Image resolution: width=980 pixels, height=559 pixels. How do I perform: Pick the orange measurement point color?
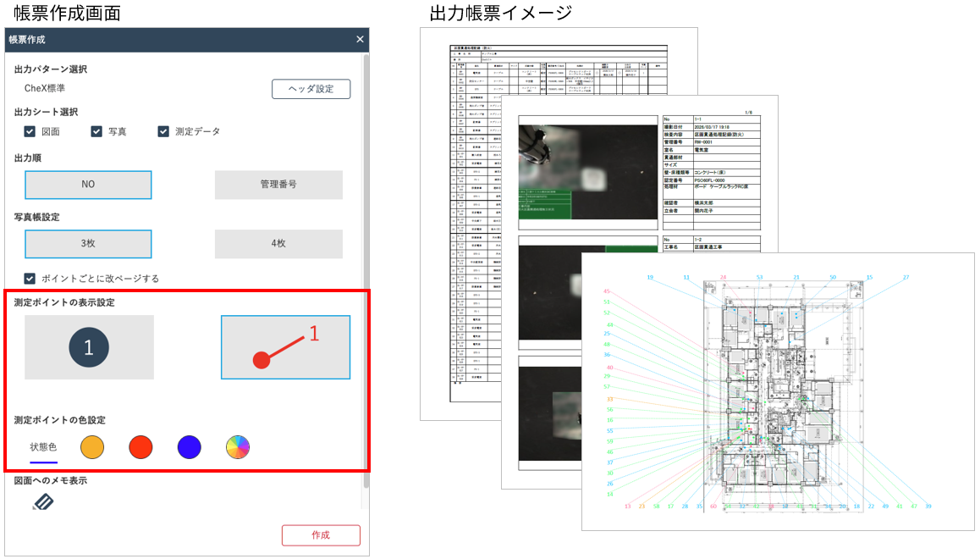92,447
